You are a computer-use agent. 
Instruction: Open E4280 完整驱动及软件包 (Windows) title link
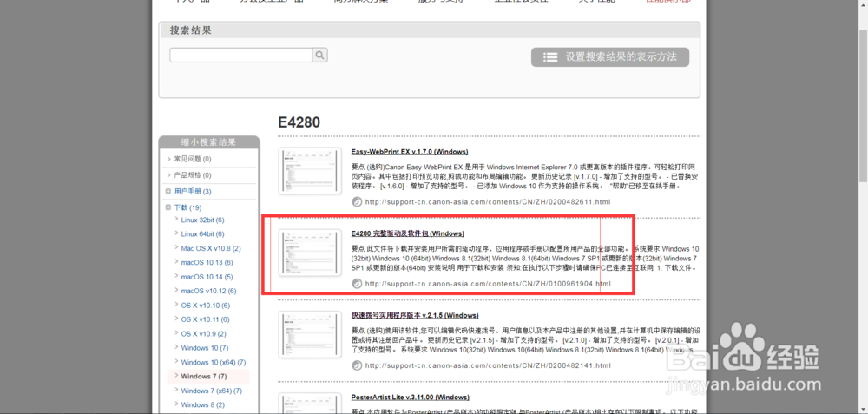407,233
